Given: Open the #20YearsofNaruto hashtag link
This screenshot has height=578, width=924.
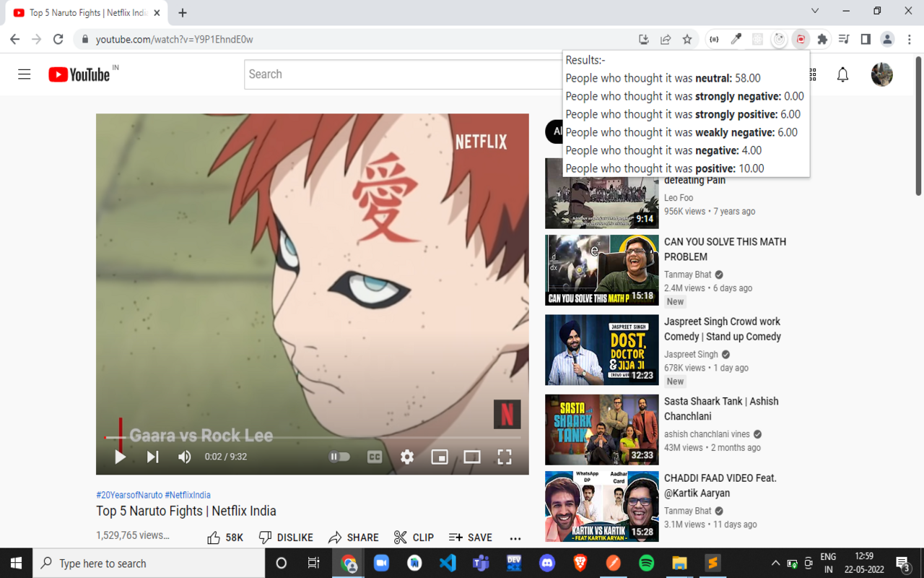Looking at the screenshot, I should [x=129, y=495].
